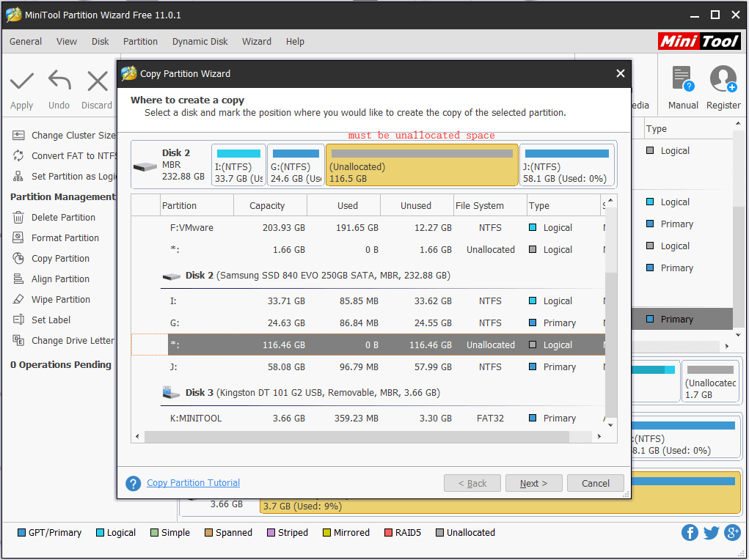Open the Disk menu

pos(100,42)
